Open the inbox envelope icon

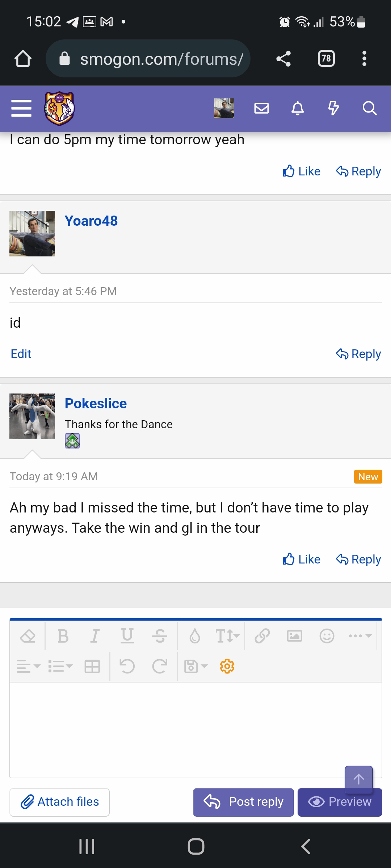261,108
